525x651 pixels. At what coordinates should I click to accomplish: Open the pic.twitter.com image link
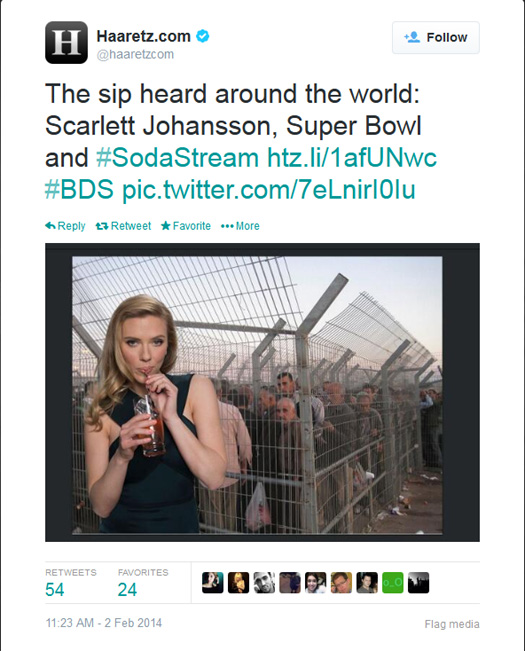click(269, 189)
